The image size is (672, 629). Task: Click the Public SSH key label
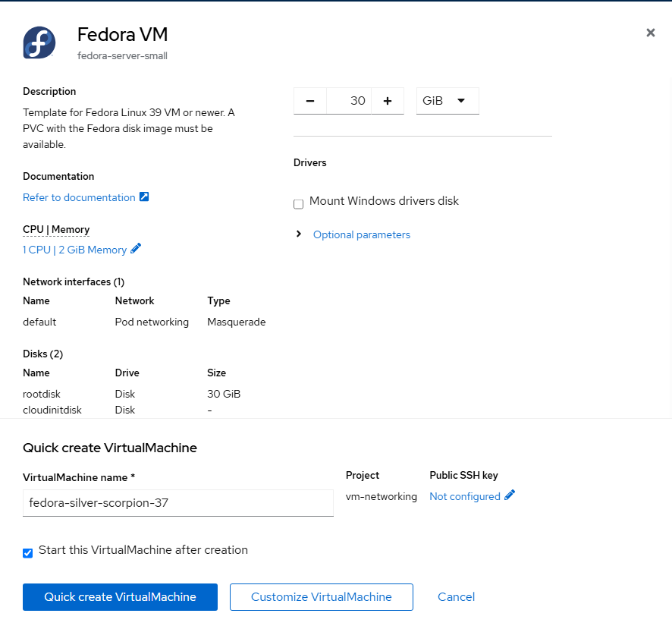[x=463, y=476]
